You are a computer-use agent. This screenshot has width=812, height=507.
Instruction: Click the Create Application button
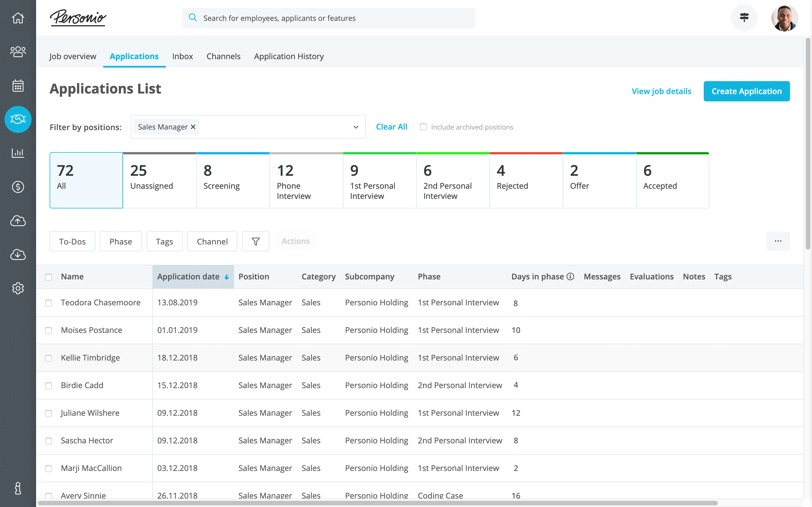point(746,91)
